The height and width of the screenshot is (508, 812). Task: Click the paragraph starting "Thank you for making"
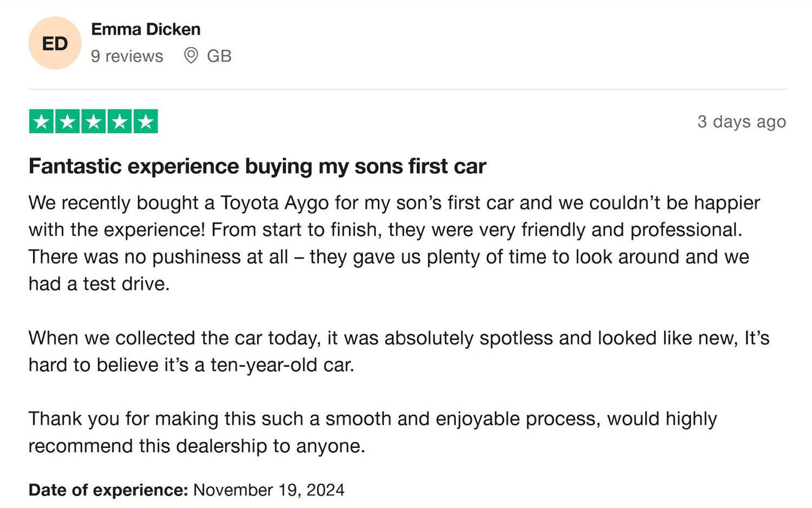372,432
